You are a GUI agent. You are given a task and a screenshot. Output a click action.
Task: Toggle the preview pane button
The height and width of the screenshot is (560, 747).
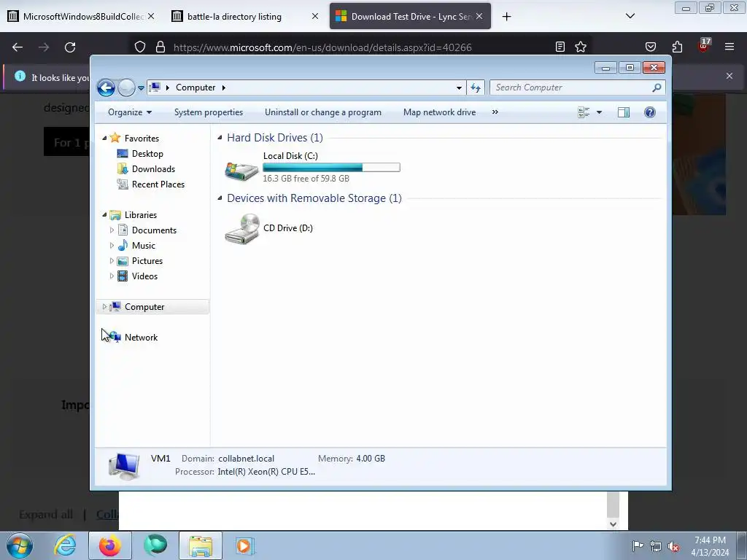pyautogui.click(x=624, y=112)
